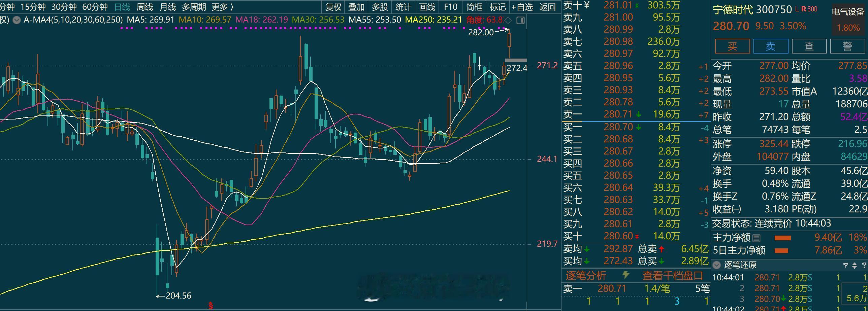Switch to 15分钟 period
Screen dimensions: 868x311
coord(33,7)
